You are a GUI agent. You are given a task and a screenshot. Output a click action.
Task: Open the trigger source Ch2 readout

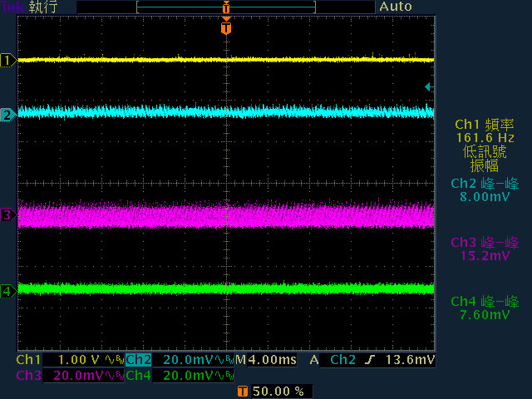tap(342, 360)
